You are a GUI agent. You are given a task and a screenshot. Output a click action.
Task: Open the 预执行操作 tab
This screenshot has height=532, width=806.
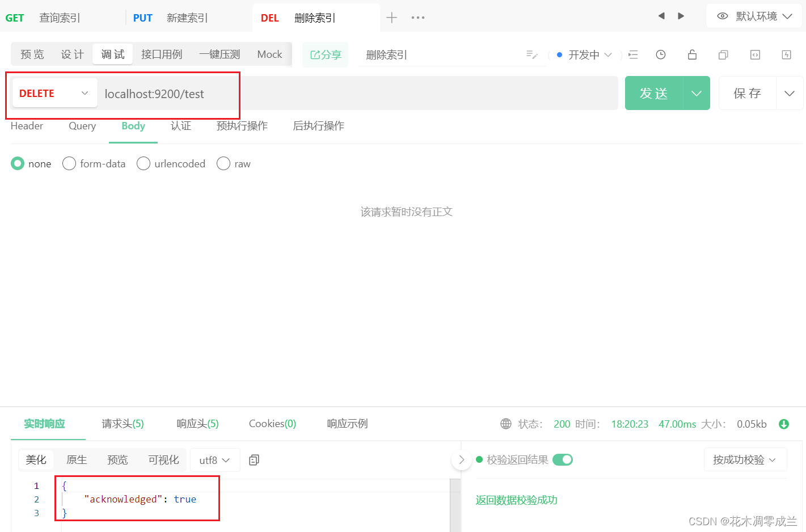242,126
